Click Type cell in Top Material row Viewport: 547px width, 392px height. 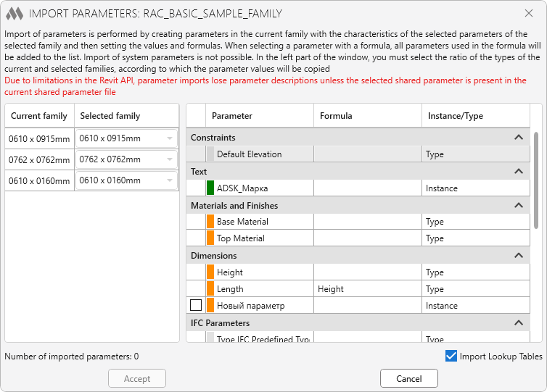point(476,238)
